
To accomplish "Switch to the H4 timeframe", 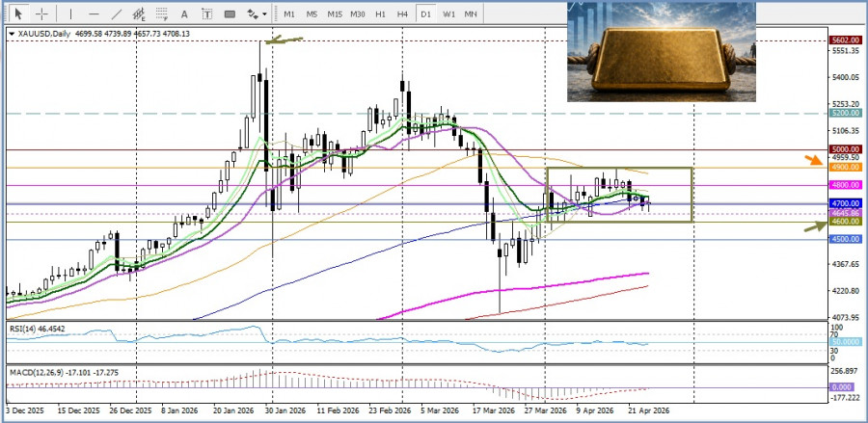I will [402, 14].
